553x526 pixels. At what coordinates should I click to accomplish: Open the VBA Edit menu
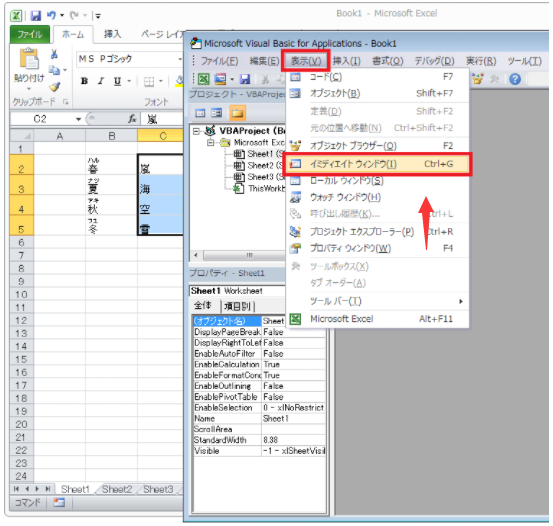click(264, 61)
